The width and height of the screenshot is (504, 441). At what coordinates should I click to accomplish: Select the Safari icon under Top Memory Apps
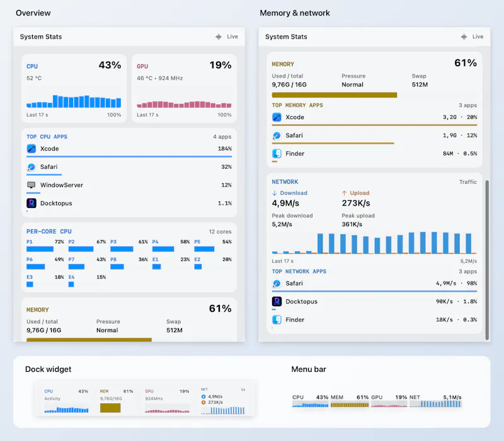(277, 135)
